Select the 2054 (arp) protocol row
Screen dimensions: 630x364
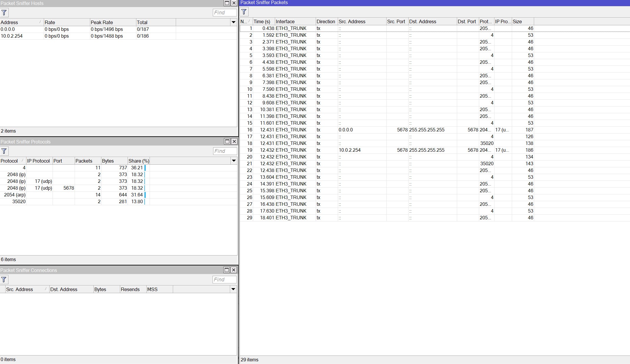point(15,195)
